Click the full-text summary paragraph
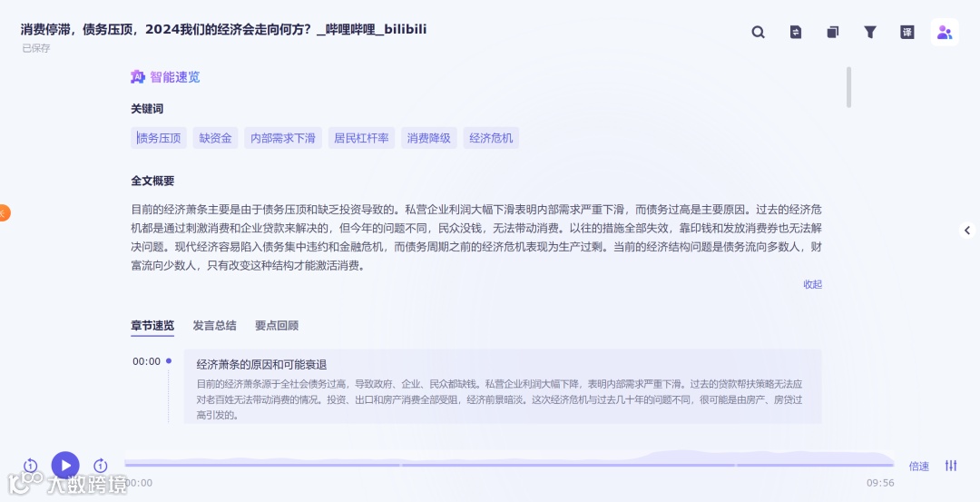Image resolution: width=980 pixels, height=502 pixels. (x=476, y=238)
